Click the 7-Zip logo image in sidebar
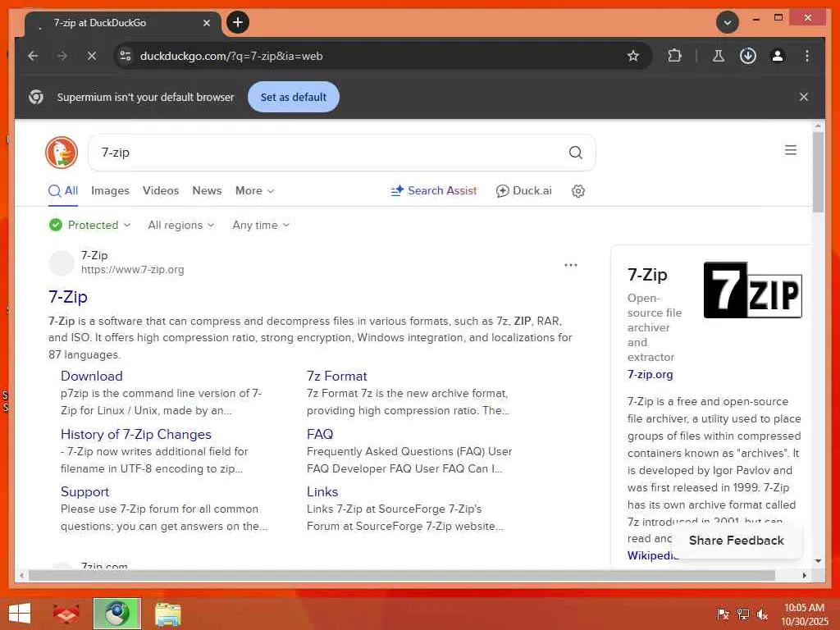 pyautogui.click(x=753, y=290)
